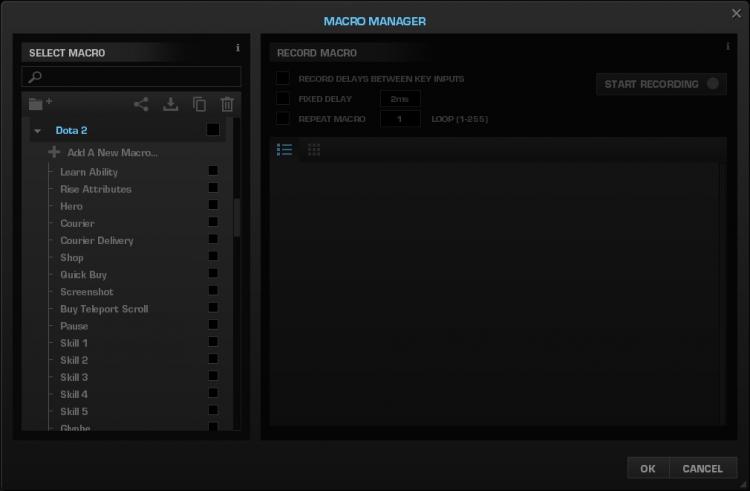Click the Dota 2 folder color swatch

(x=213, y=130)
